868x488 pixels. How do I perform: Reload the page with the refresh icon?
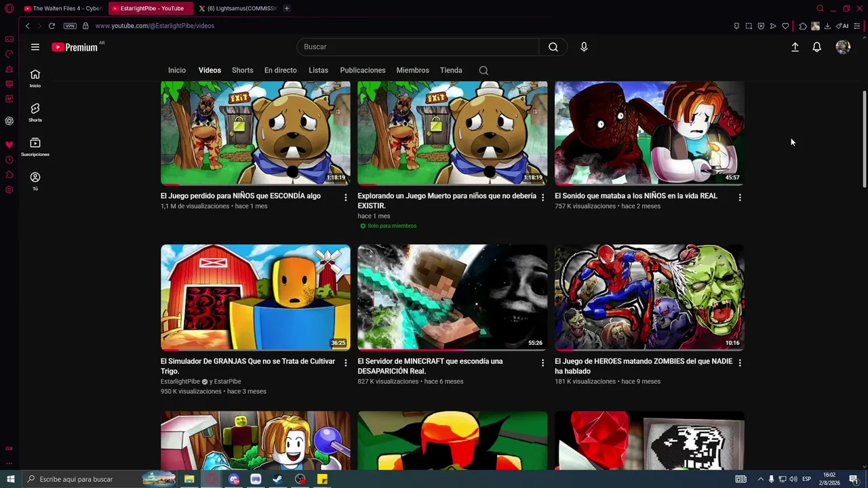click(52, 26)
